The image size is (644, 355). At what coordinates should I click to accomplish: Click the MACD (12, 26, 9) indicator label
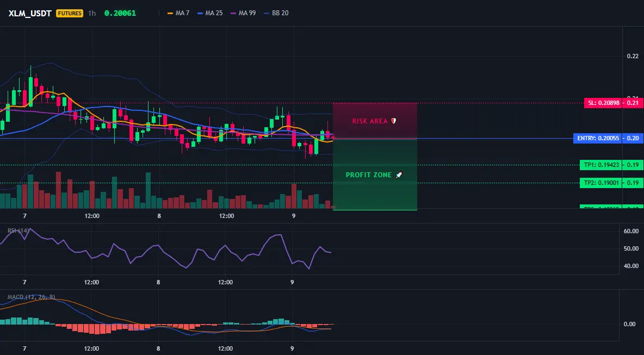click(x=31, y=297)
